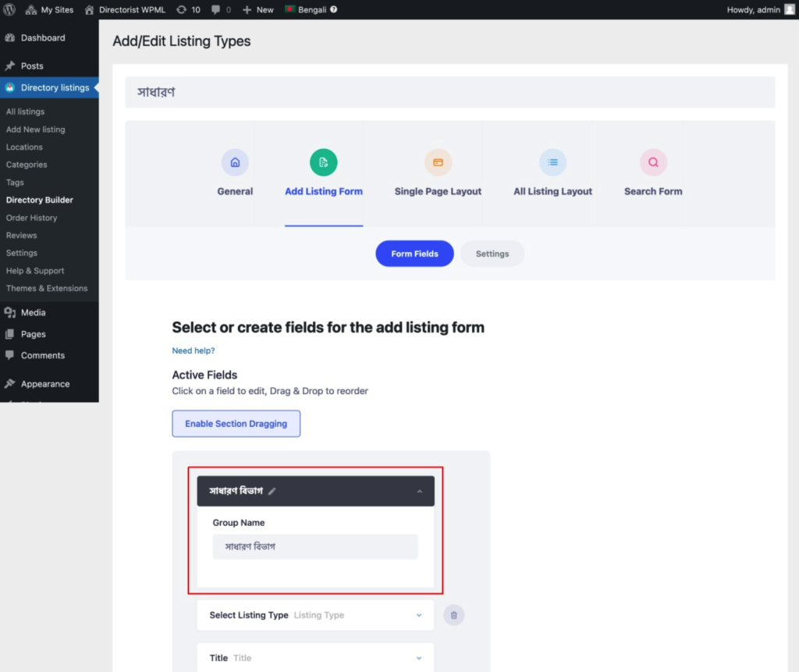
Task: Open the Need help? link
Action: 194,350
